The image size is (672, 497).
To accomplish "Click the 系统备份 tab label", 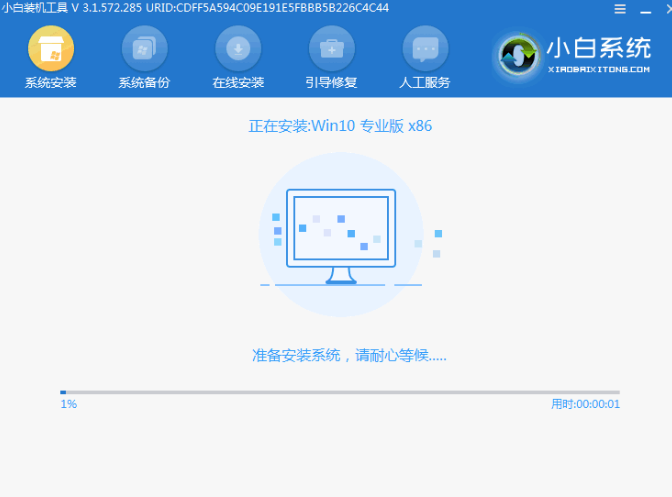I will (x=144, y=82).
